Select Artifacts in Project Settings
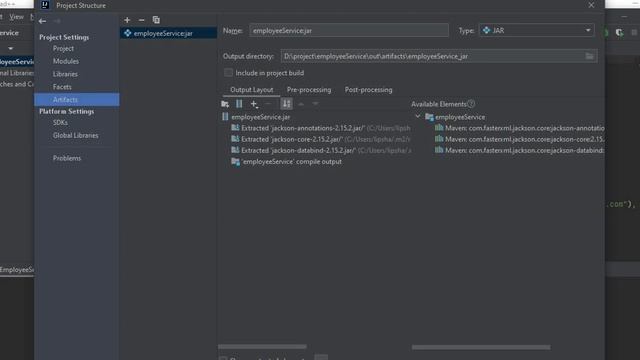The height and width of the screenshot is (360, 640). coord(77,100)
